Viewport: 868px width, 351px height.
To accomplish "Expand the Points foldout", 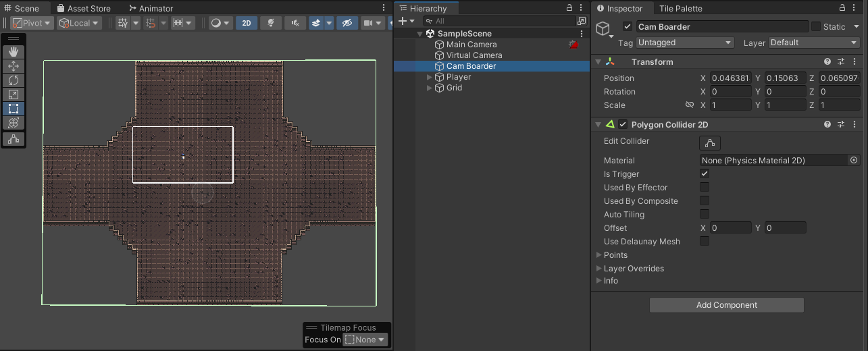I will 598,255.
